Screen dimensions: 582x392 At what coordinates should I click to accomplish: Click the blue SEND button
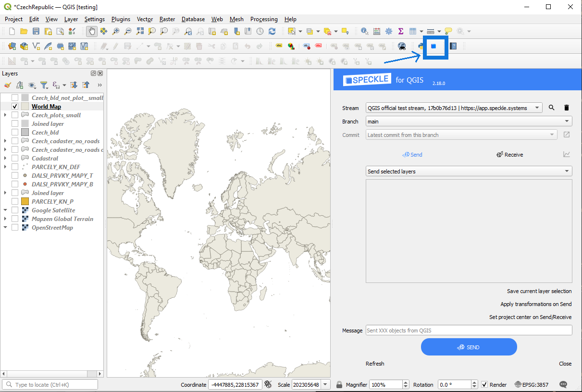469,347
